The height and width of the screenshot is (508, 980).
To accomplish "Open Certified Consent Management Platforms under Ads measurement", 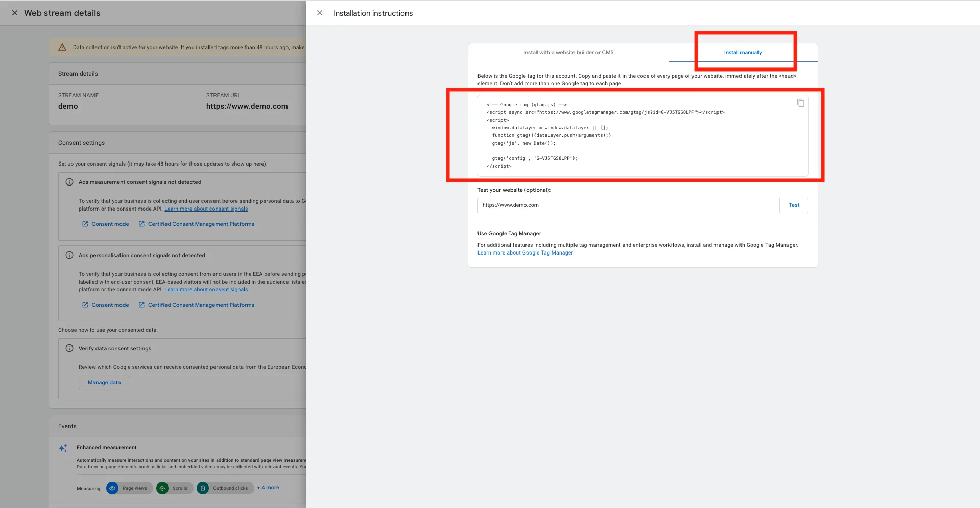I will tap(201, 224).
